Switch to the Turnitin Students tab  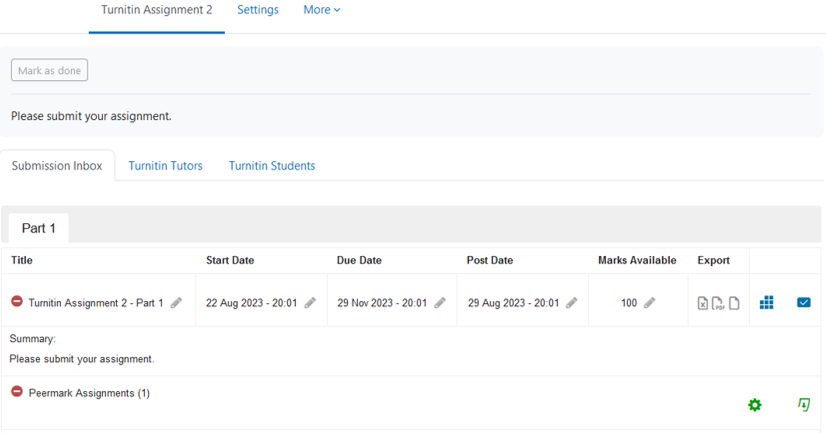click(272, 166)
